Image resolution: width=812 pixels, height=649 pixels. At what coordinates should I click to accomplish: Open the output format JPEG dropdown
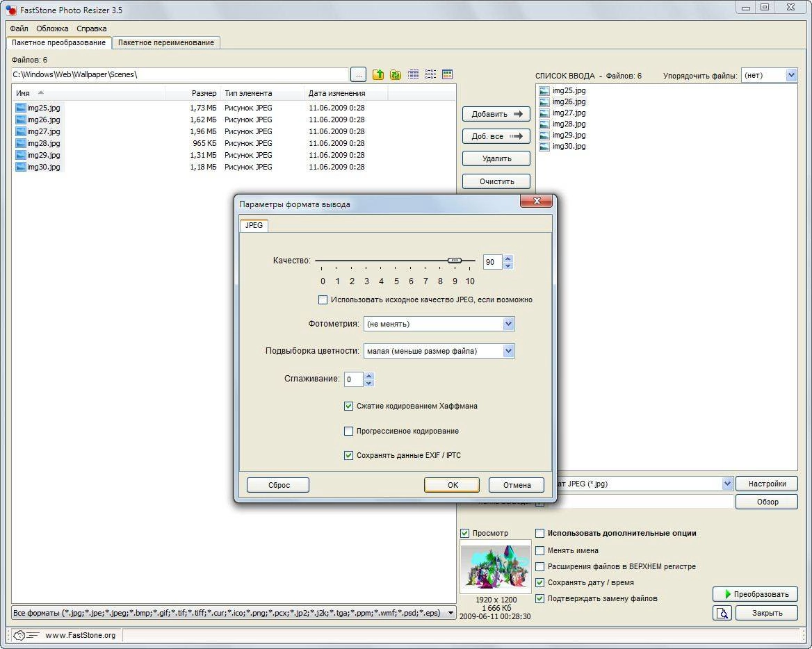tap(727, 484)
